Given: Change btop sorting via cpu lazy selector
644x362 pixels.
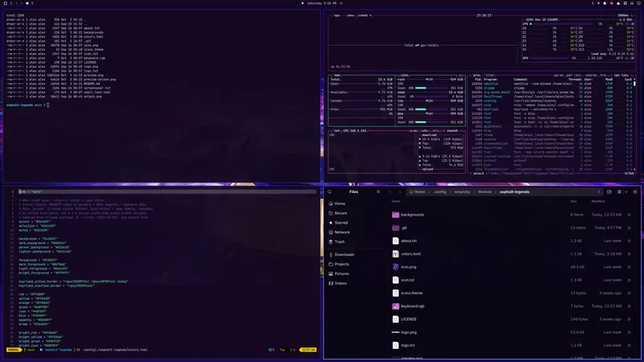Looking at the screenshot, I should point(621,75).
